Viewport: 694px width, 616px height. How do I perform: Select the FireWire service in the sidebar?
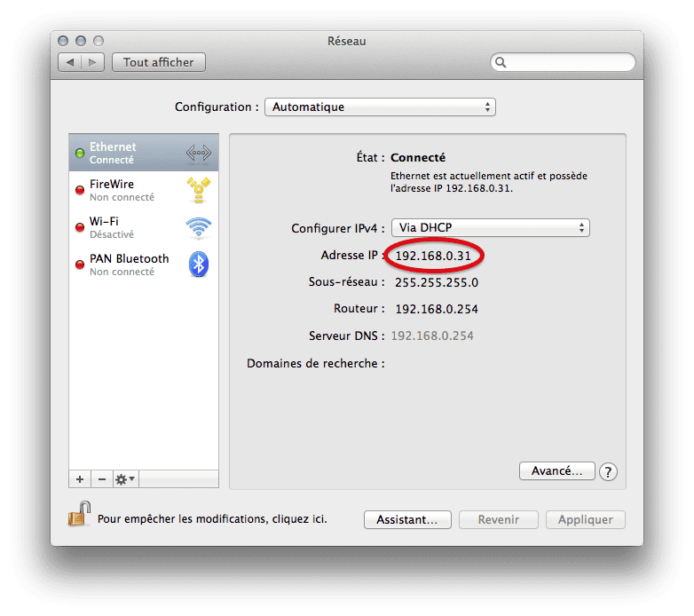coord(144,190)
